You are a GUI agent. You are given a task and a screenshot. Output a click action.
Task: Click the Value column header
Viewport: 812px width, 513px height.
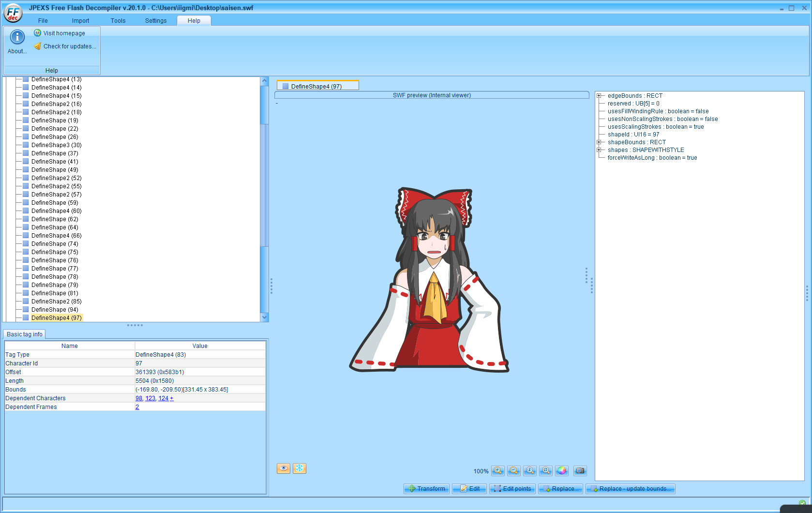click(200, 346)
